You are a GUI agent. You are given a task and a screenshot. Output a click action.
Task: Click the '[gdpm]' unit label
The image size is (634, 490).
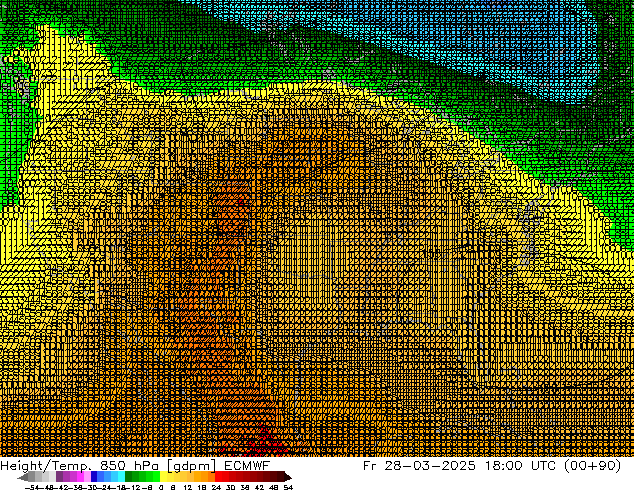point(193,466)
